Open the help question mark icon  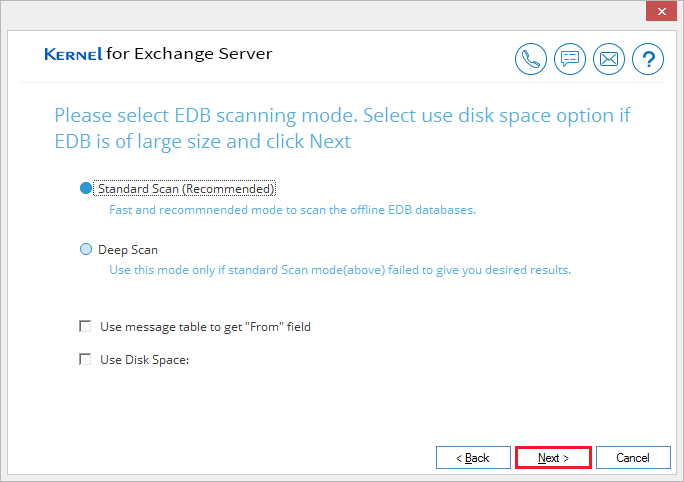click(x=648, y=59)
